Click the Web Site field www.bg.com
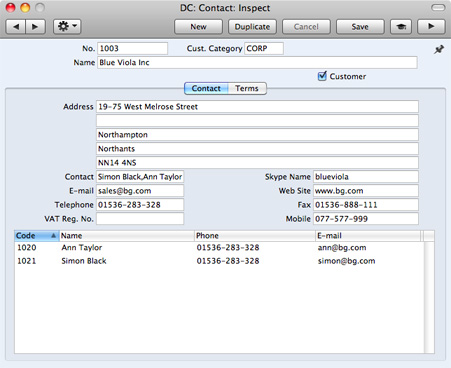The height and width of the screenshot is (368, 451). click(366, 191)
